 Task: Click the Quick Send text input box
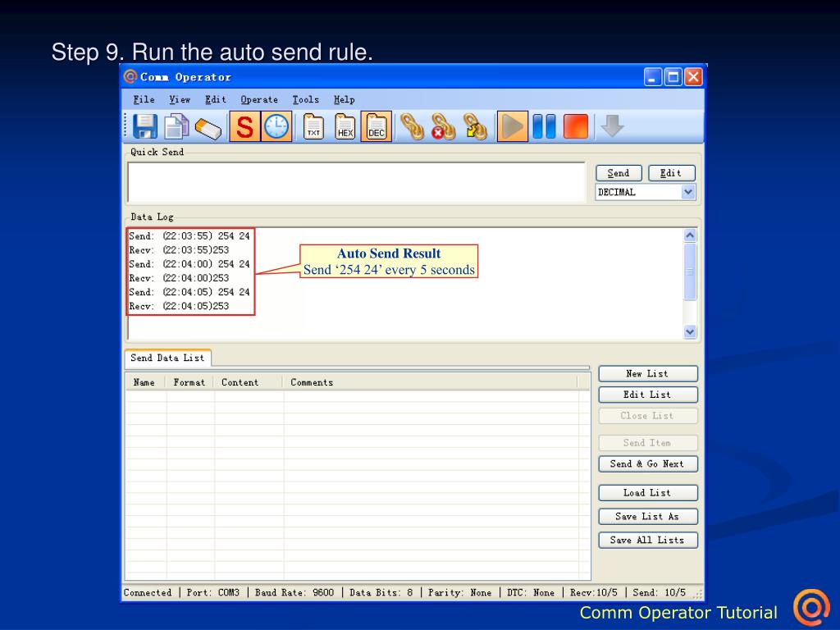[356, 182]
